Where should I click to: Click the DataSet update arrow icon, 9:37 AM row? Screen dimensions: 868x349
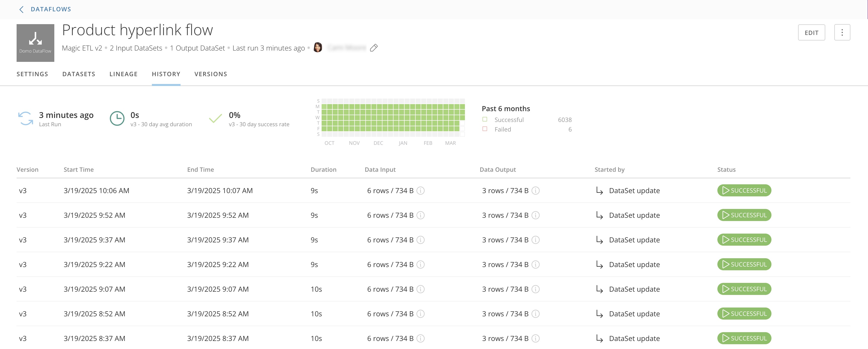pyautogui.click(x=599, y=240)
